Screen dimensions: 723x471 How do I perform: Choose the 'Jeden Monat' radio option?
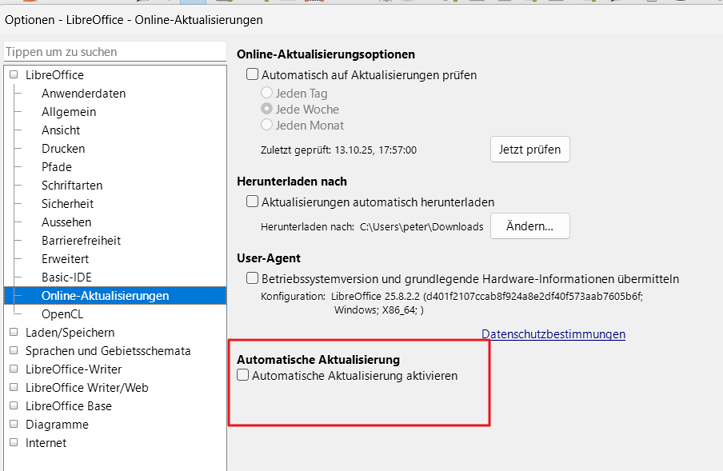point(267,125)
